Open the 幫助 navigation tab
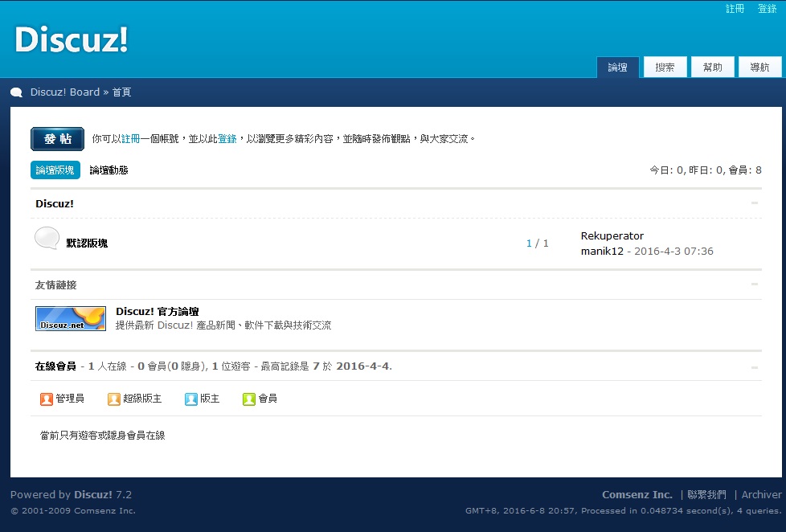Screen dimensions: 786x532 tap(712, 68)
